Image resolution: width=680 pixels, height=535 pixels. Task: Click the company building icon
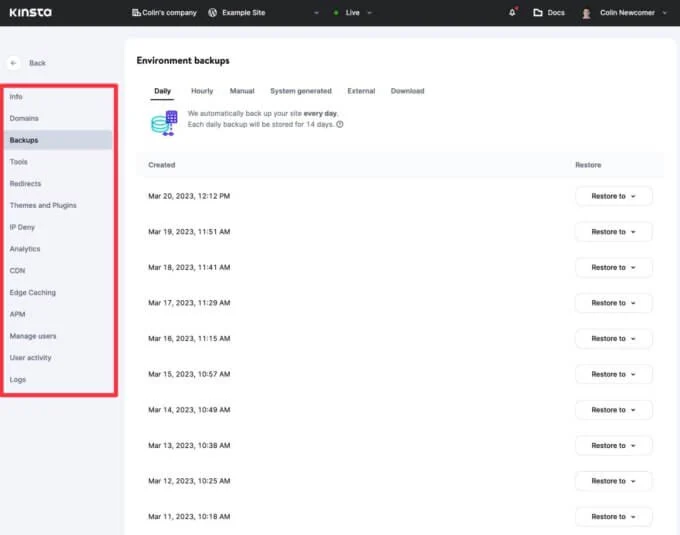click(136, 13)
